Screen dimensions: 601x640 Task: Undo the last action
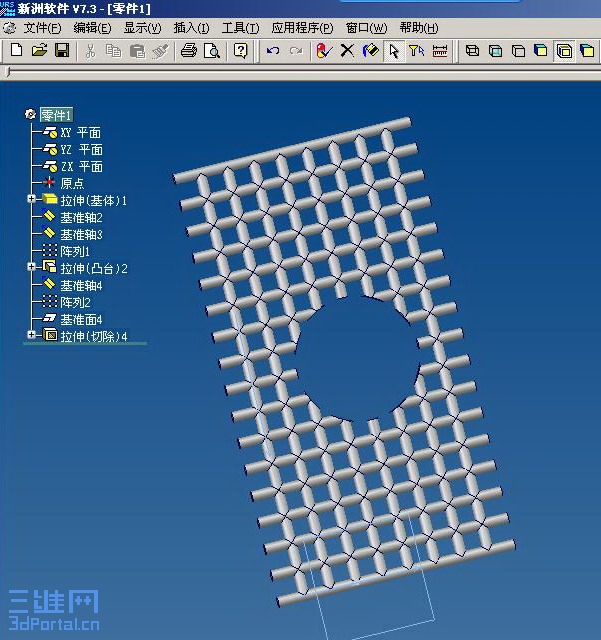pos(273,51)
